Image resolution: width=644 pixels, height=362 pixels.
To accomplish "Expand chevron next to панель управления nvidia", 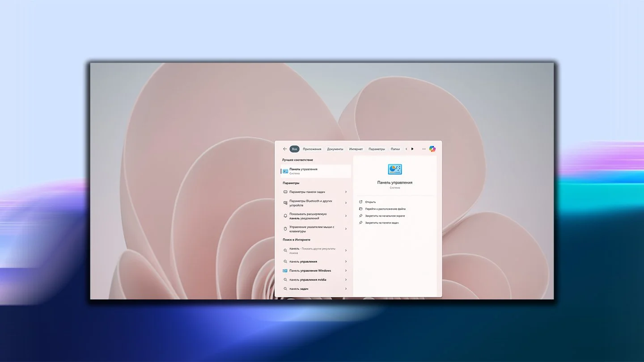I will (x=346, y=280).
